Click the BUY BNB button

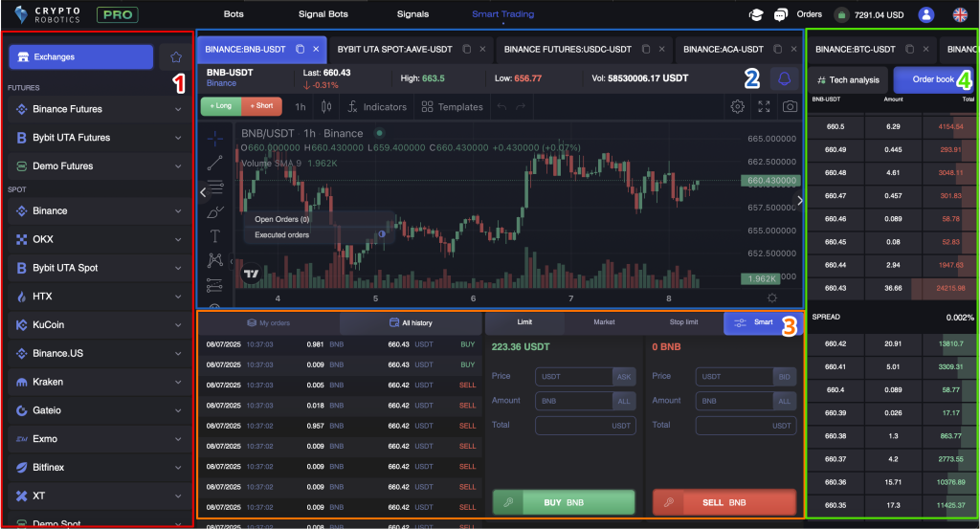[564, 502]
